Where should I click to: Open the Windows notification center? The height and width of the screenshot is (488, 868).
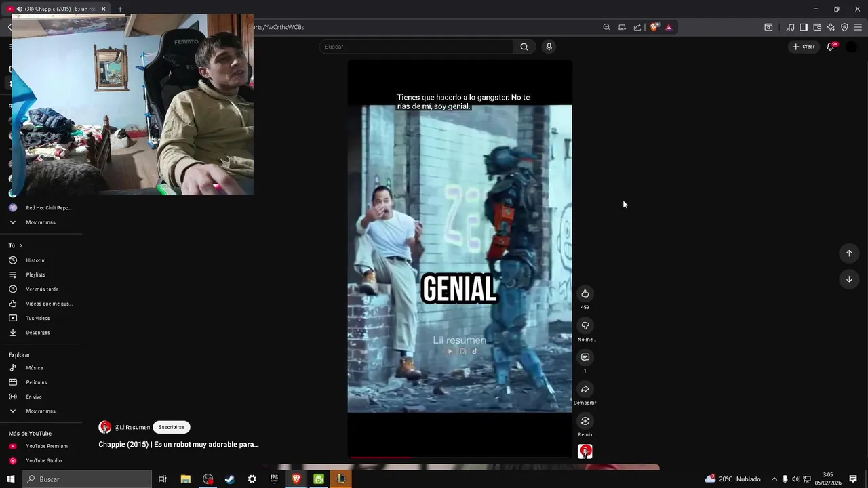[x=853, y=479]
